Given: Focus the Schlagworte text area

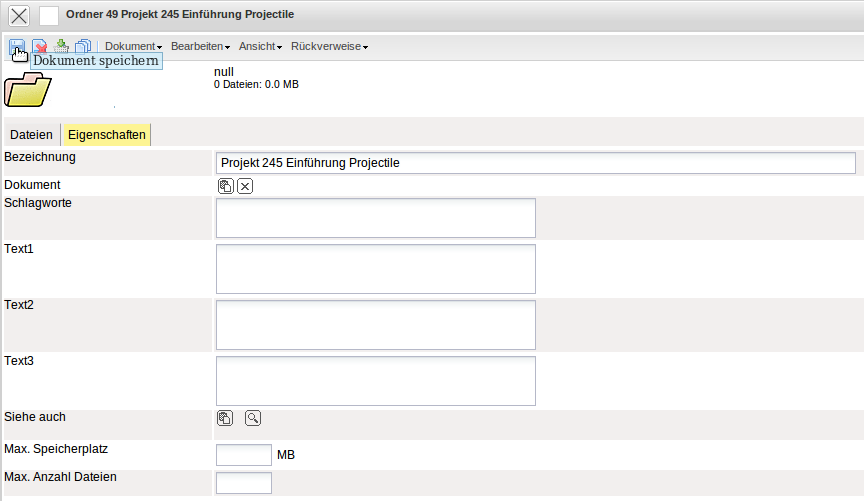Looking at the screenshot, I should [375, 218].
